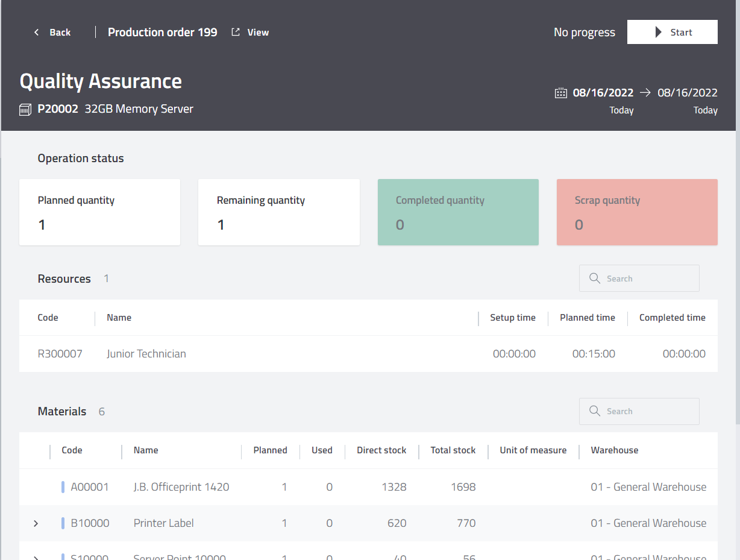This screenshot has height=560, width=740.
Task: Click the product icon beside P20002
Action: (x=25, y=110)
